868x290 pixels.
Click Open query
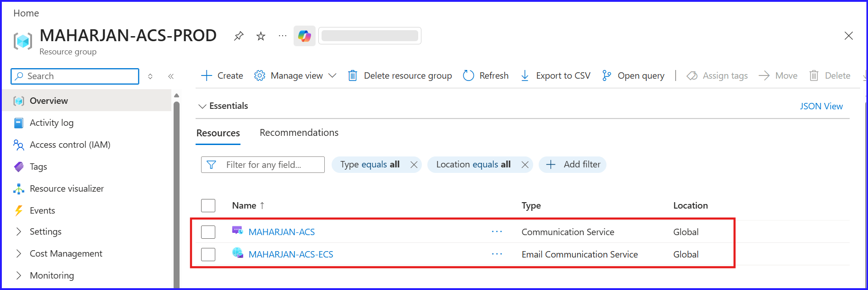point(633,75)
